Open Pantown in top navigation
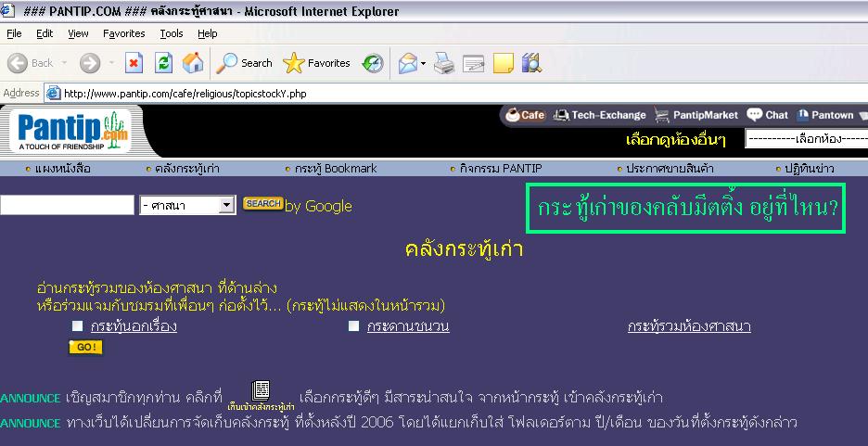 tap(825, 115)
